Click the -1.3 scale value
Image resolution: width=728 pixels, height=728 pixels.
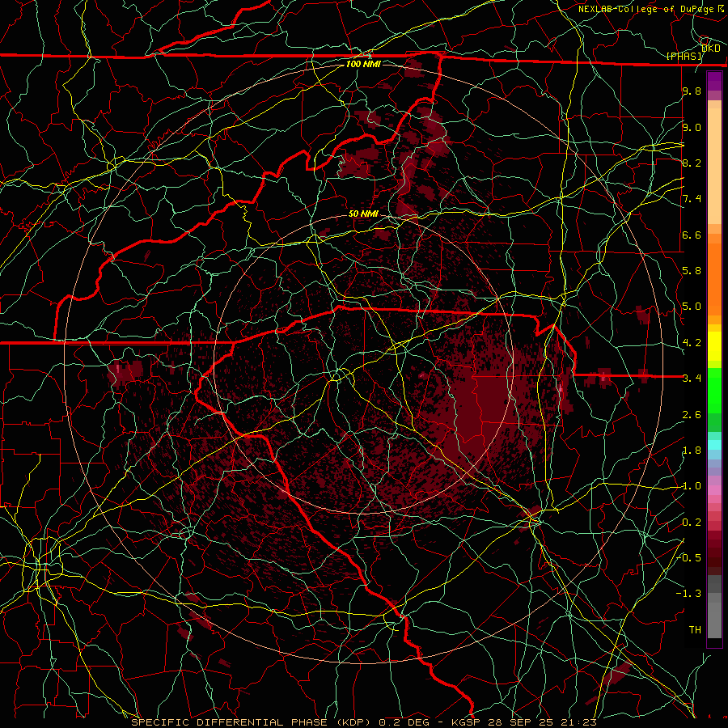(688, 594)
